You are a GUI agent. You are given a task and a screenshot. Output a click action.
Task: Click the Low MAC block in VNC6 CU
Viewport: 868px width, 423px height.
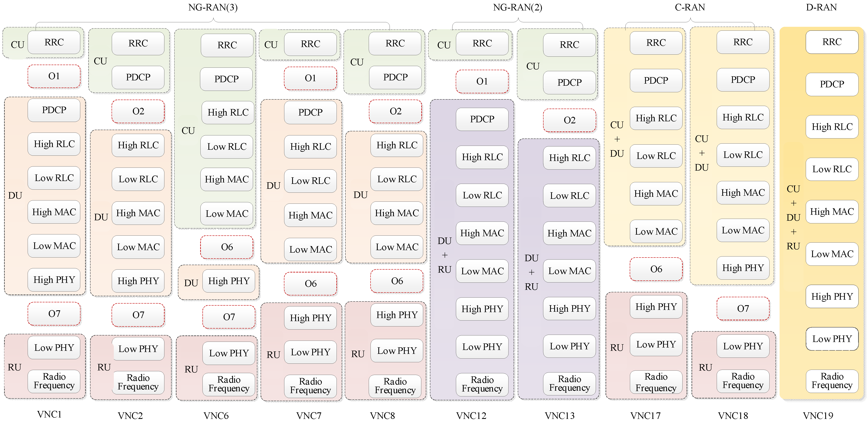point(227,214)
